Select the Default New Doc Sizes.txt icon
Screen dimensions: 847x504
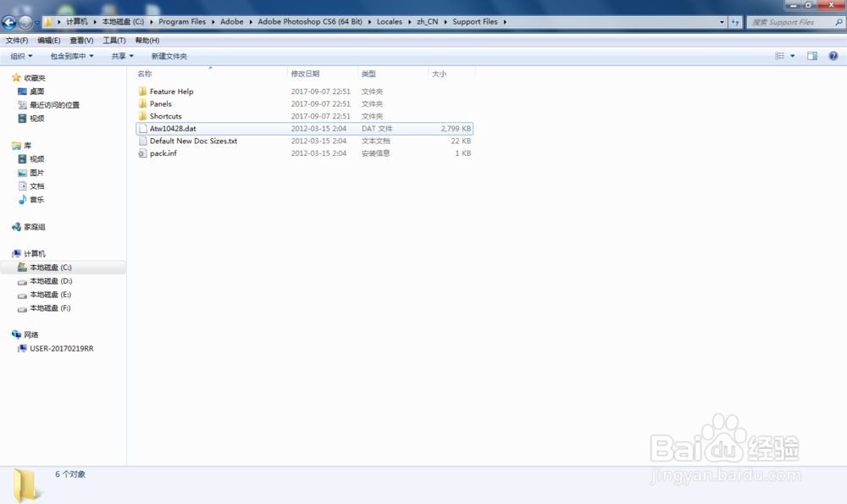point(142,141)
